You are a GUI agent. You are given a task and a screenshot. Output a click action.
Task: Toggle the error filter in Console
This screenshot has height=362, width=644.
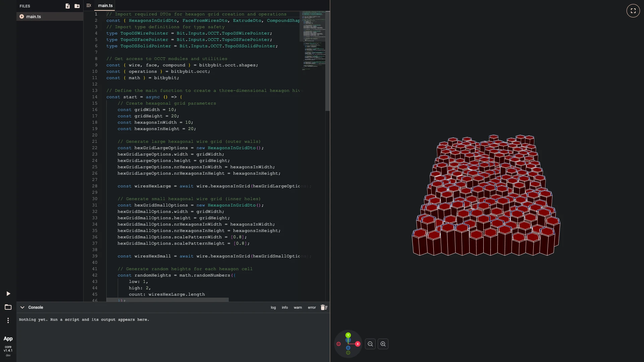[312, 307]
